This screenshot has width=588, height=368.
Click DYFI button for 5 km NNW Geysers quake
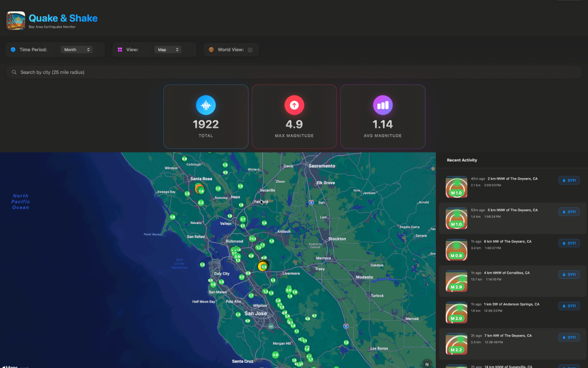[569, 212]
